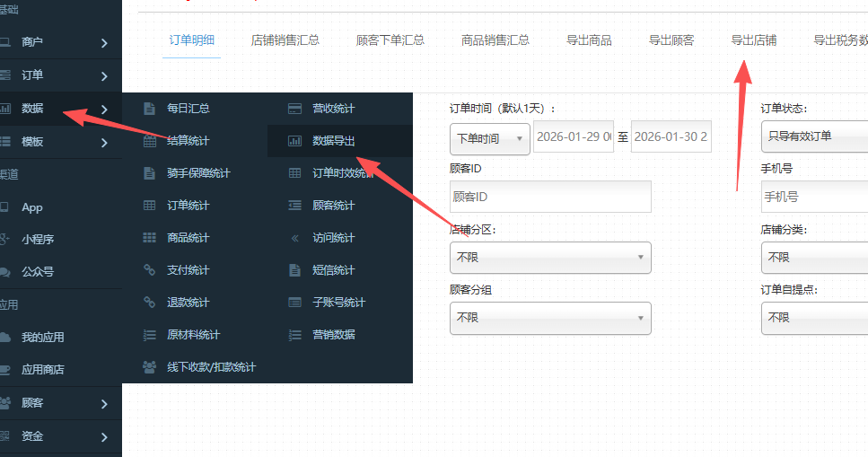Click the 营收统计 card icon
The height and width of the screenshot is (457, 868).
pyautogui.click(x=294, y=109)
